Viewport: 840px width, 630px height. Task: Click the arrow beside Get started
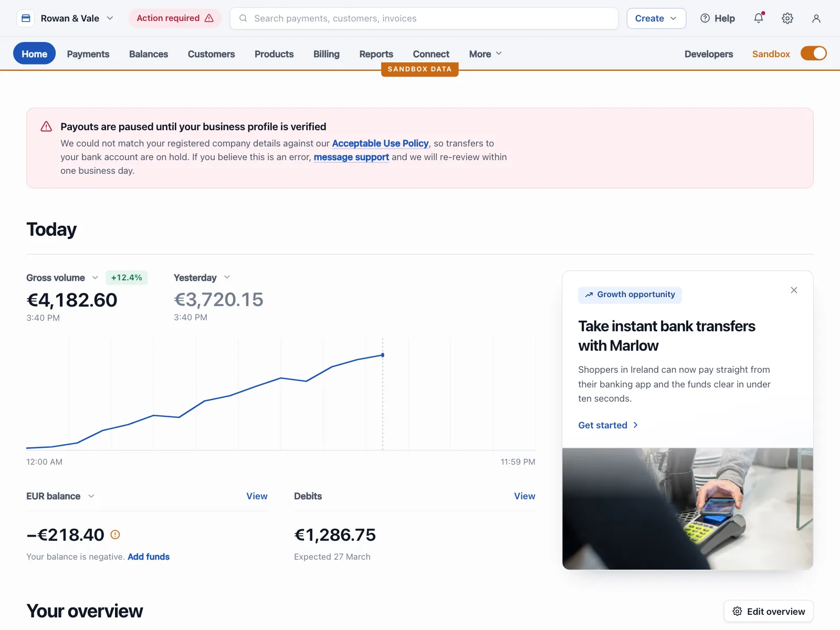(635, 425)
